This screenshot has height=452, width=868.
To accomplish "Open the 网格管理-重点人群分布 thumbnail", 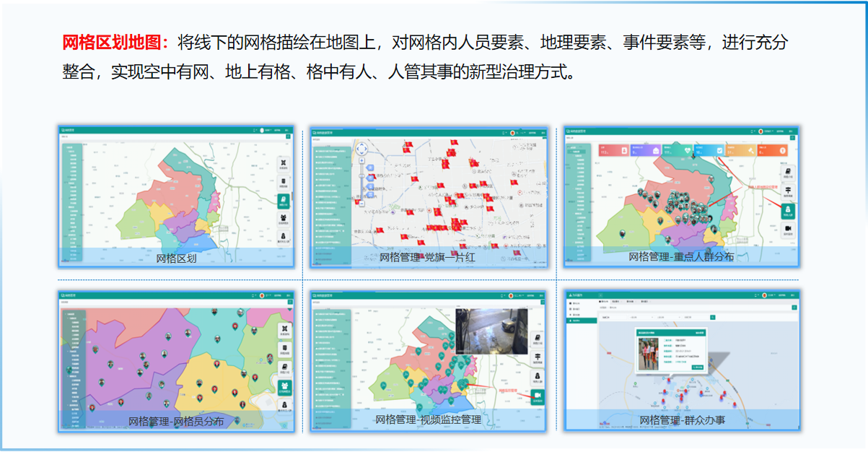I will [682, 197].
